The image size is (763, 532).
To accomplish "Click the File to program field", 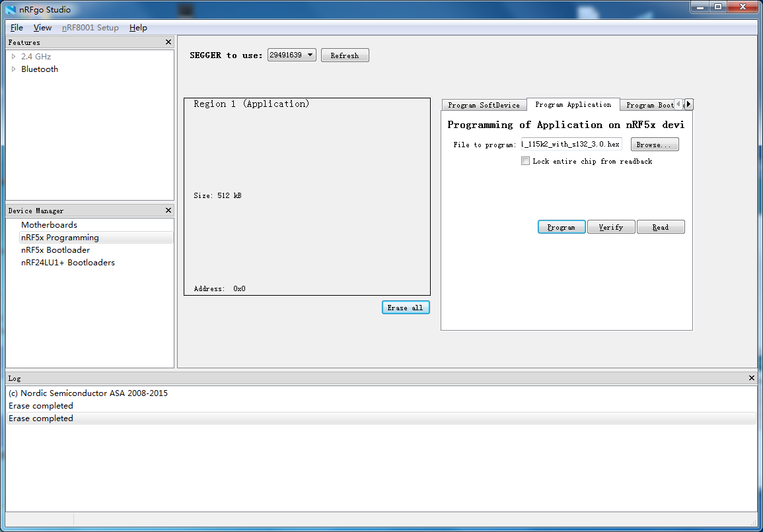I will click(x=571, y=145).
